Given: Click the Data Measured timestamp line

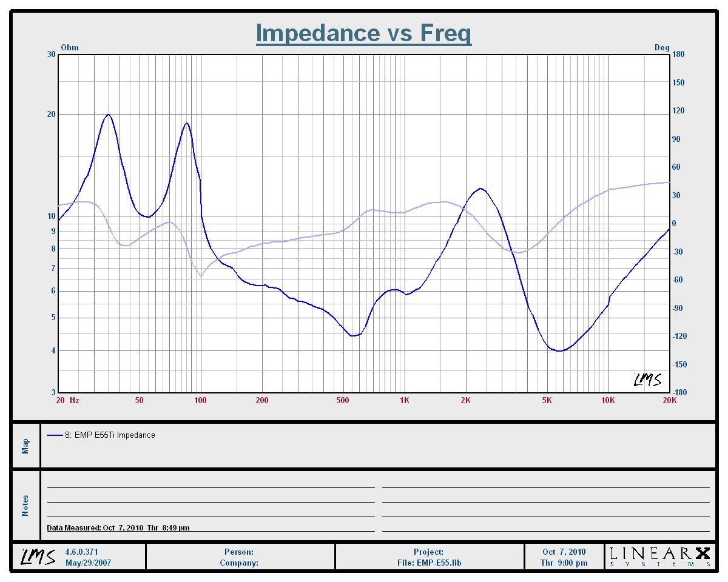Looking at the screenshot, I should tap(118, 527).
